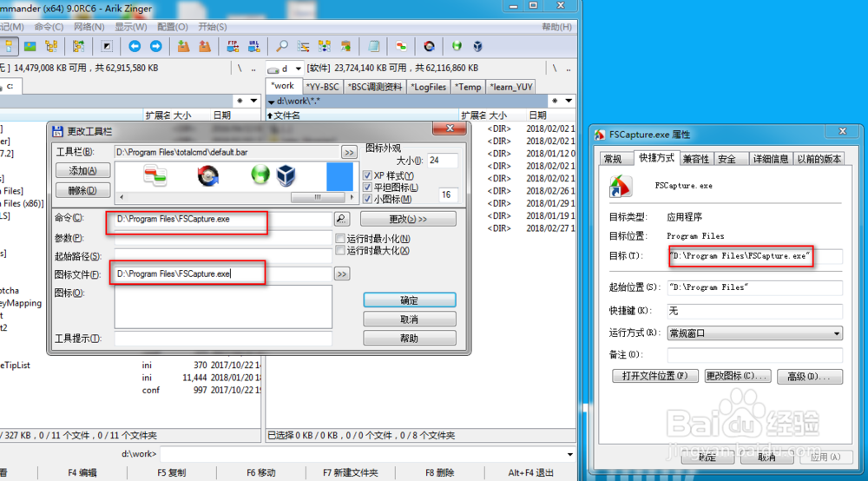
Task: Click the pack files toolbar icon
Action: 183,47
